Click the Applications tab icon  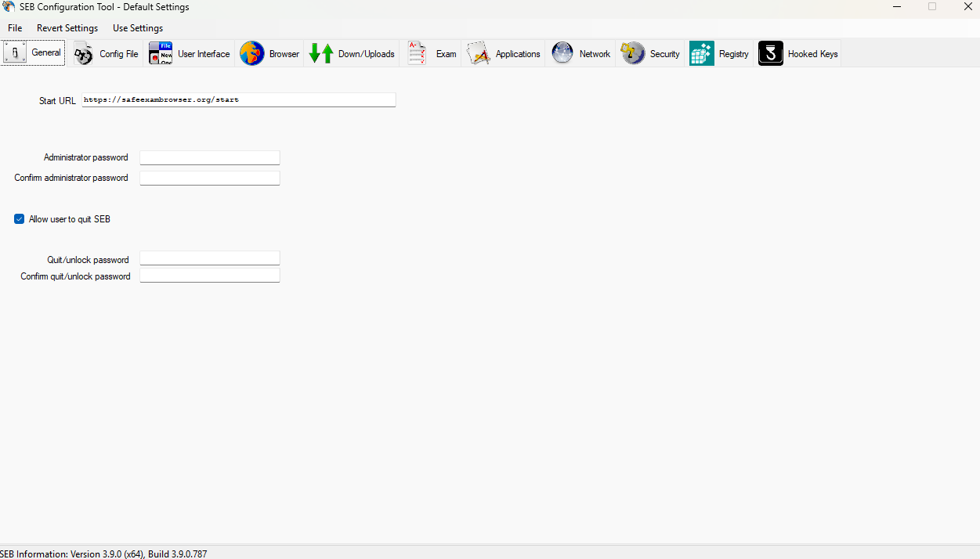pyautogui.click(x=479, y=53)
